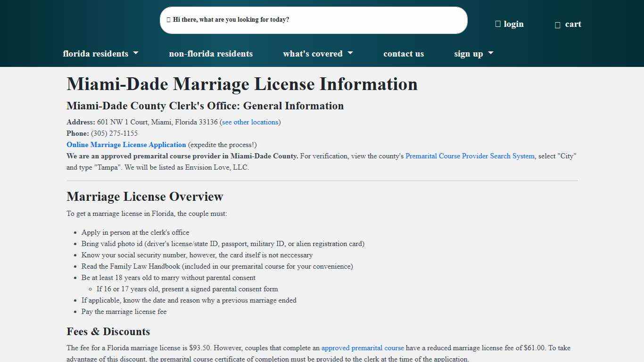This screenshot has height=362, width=644.
Task: Open the contact us navigation item
Action: [404, 54]
